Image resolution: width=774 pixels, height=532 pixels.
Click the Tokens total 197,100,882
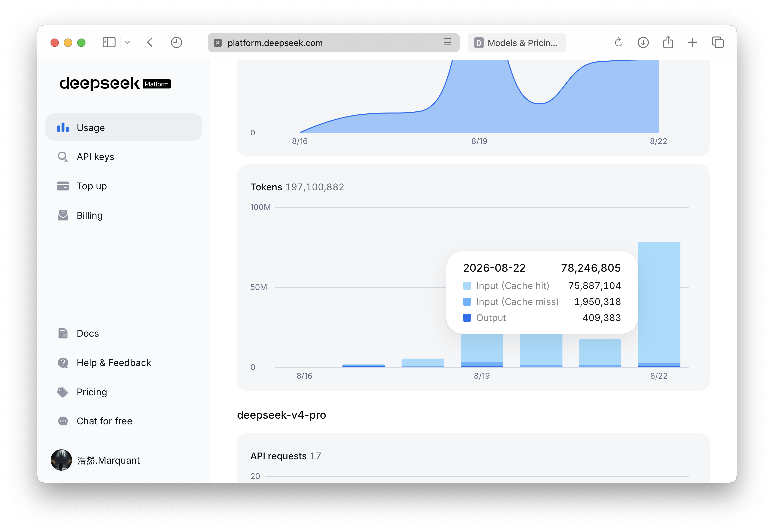(314, 187)
